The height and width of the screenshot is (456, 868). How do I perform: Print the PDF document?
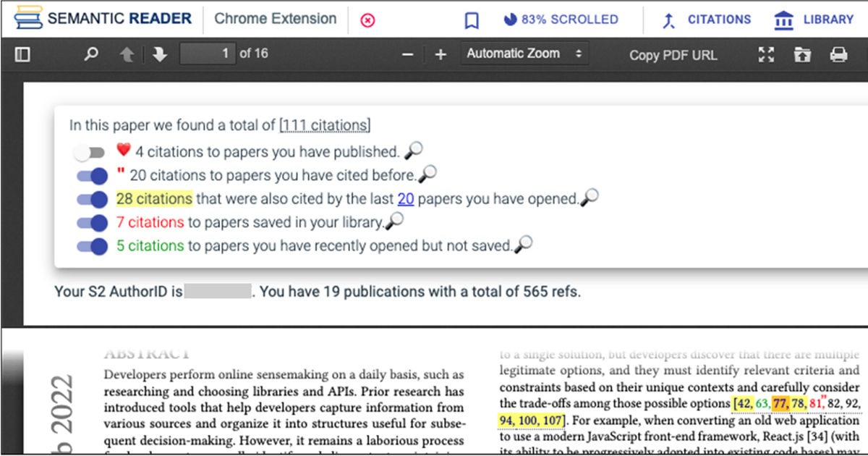[838, 54]
